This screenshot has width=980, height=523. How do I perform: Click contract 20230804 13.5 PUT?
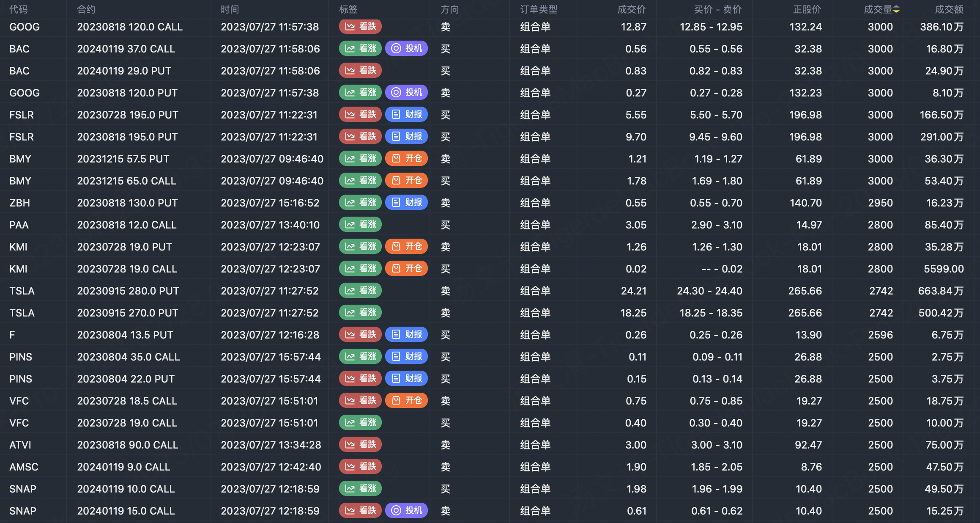coord(125,335)
